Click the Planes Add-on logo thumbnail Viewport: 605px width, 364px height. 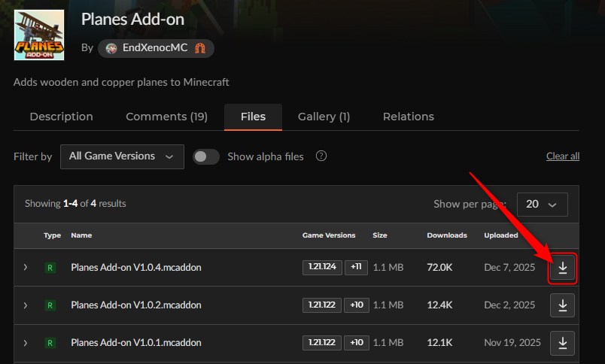(39, 35)
